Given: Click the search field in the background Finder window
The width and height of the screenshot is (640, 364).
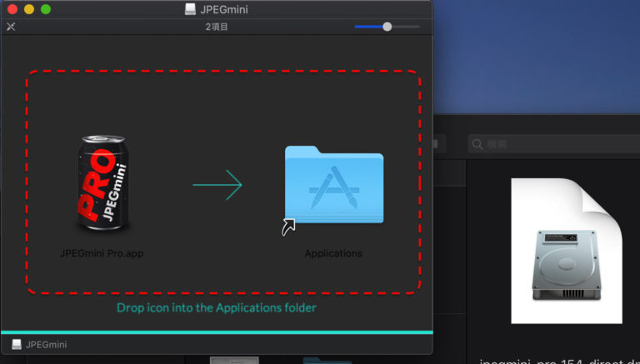Looking at the screenshot, I should (554, 144).
